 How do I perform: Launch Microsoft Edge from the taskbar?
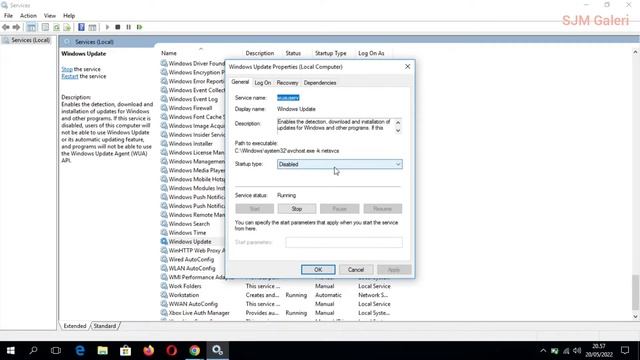(x=80, y=350)
